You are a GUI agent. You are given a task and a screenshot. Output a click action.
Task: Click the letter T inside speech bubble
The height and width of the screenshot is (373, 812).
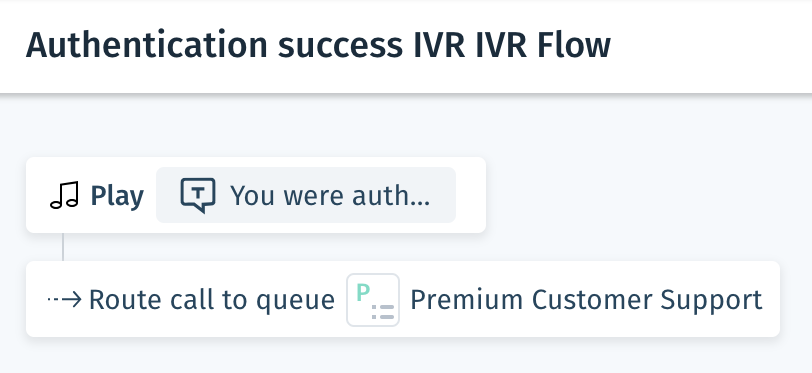click(x=198, y=192)
